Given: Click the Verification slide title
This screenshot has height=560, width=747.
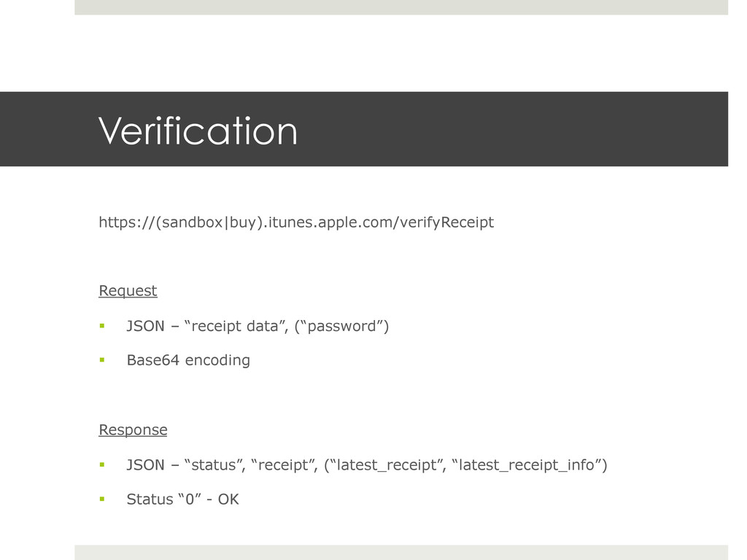Looking at the screenshot, I should pyautogui.click(x=198, y=131).
